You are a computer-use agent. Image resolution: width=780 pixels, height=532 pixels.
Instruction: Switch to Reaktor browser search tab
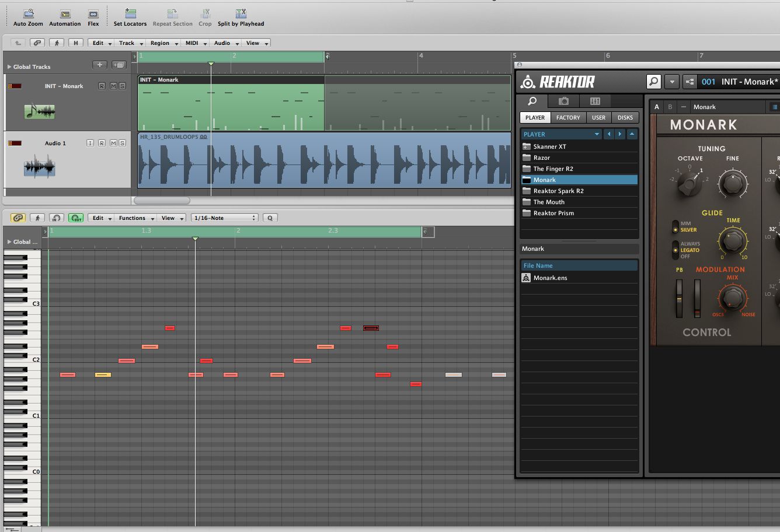pos(532,101)
